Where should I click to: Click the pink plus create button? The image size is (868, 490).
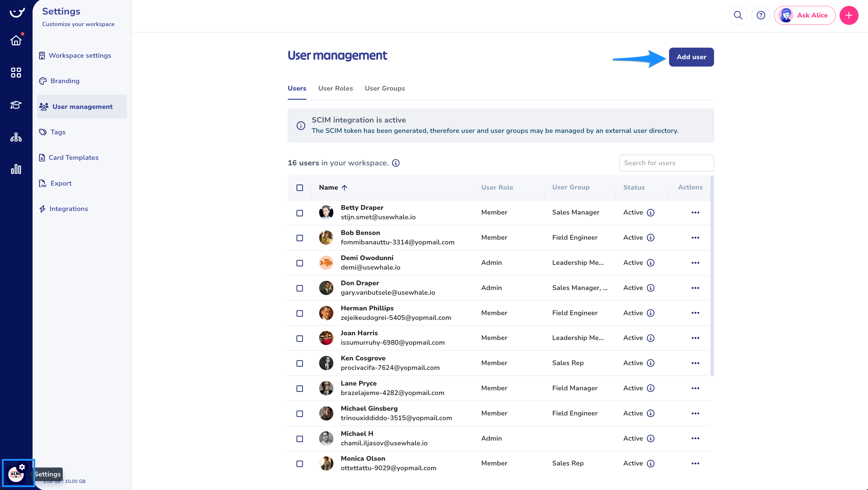[848, 15]
